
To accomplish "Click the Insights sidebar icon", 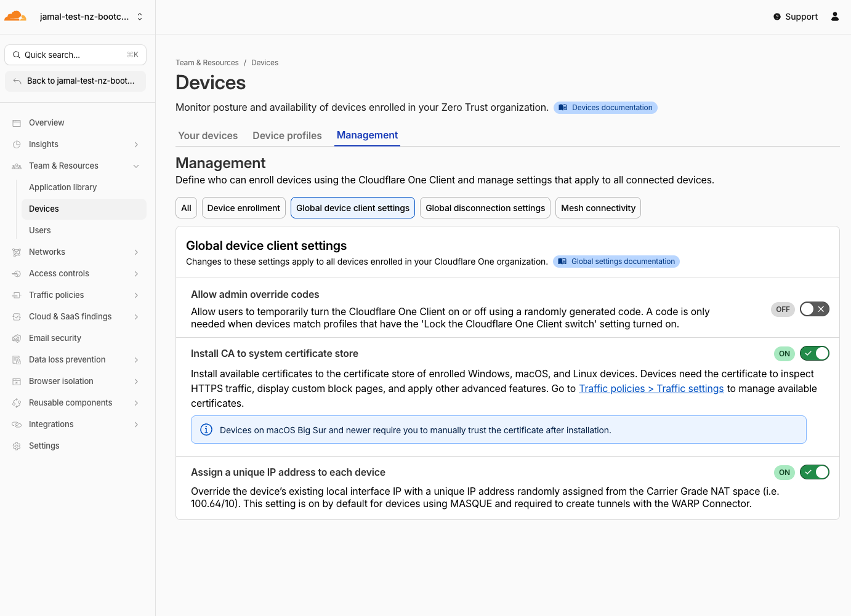I will pos(17,145).
